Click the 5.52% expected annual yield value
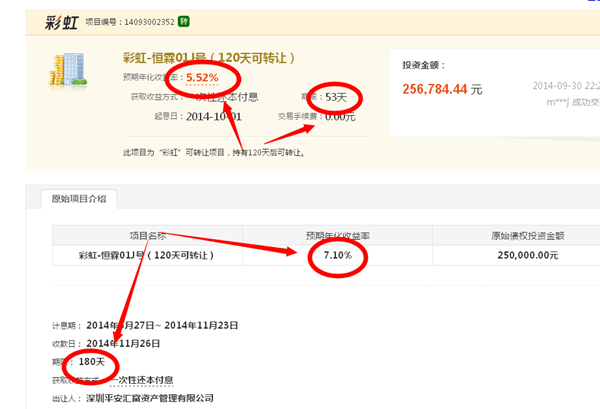Viewport: 600px width, 409px height. coord(202,78)
